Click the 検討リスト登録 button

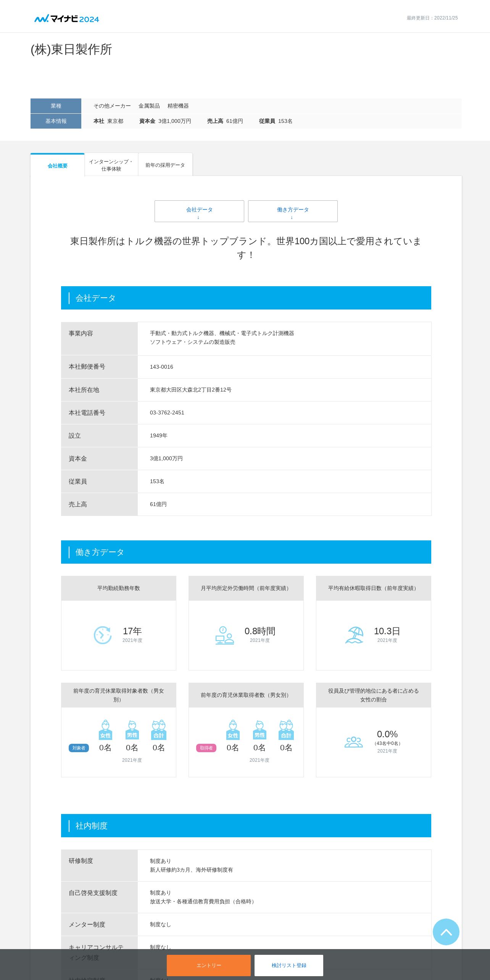coord(289,965)
